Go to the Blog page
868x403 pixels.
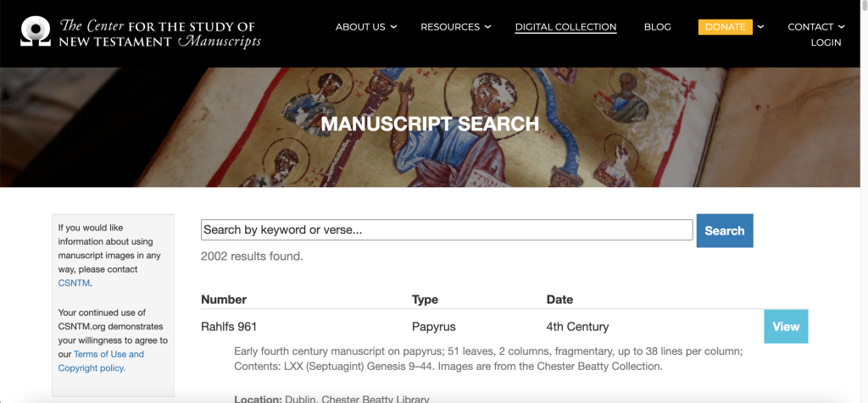pyautogui.click(x=657, y=27)
